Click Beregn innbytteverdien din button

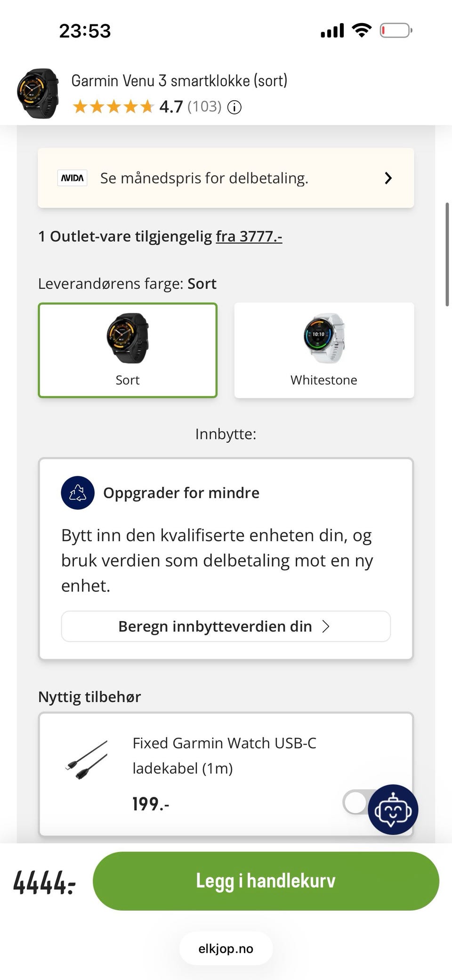226,626
